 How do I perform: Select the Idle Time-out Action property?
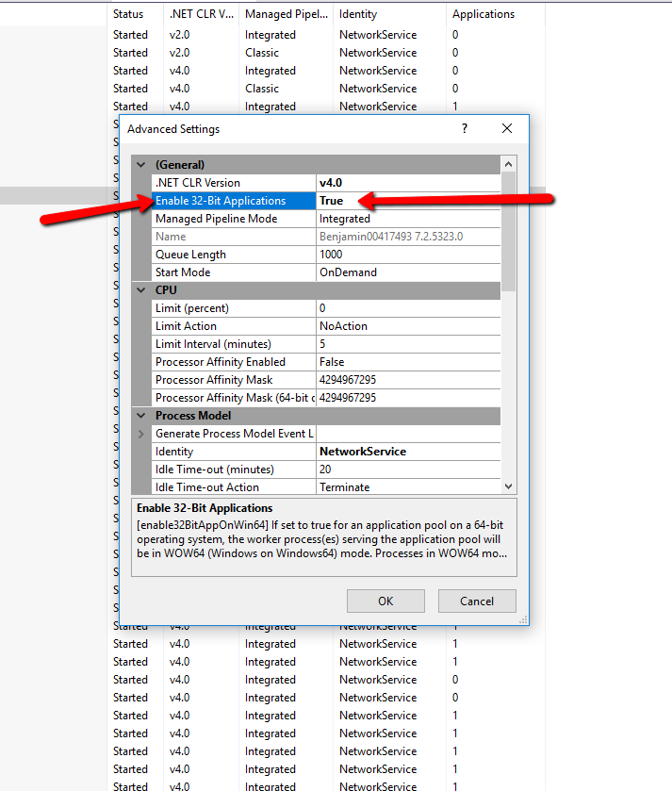coord(234,487)
